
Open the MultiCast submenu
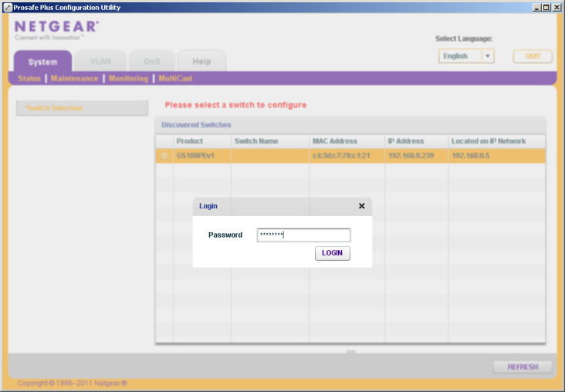pyautogui.click(x=175, y=79)
